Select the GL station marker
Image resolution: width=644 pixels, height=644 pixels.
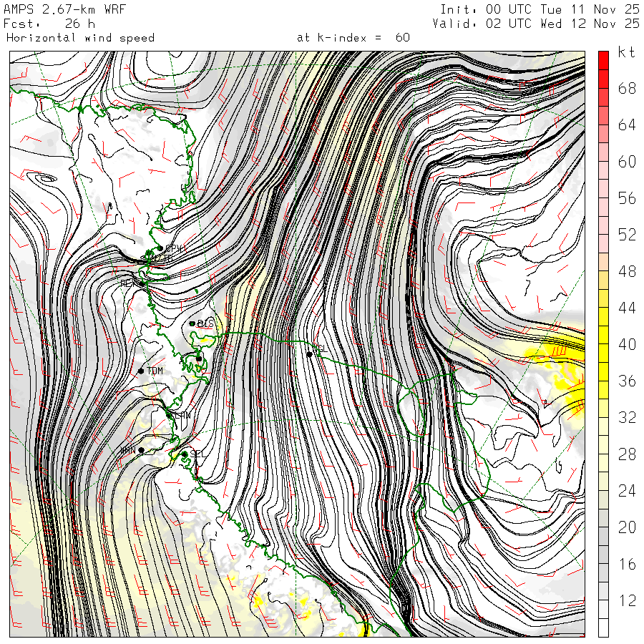point(310,354)
